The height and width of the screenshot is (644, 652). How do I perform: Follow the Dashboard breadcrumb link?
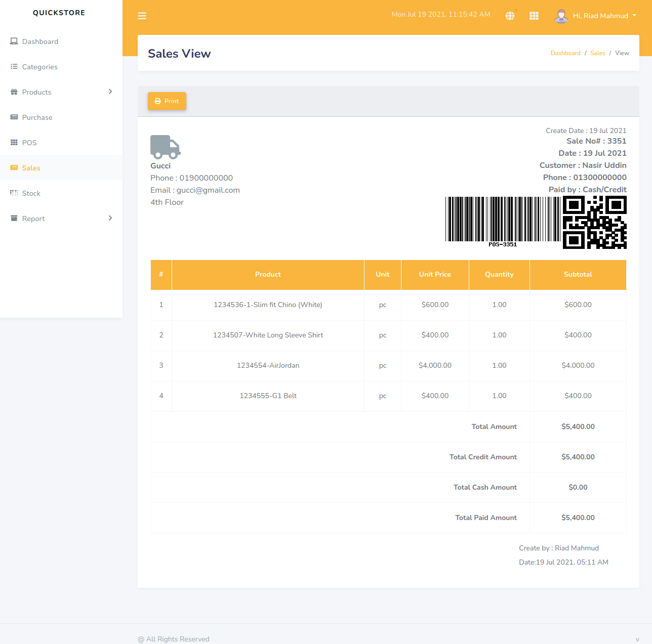pyautogui.click(x=565, y=53)
